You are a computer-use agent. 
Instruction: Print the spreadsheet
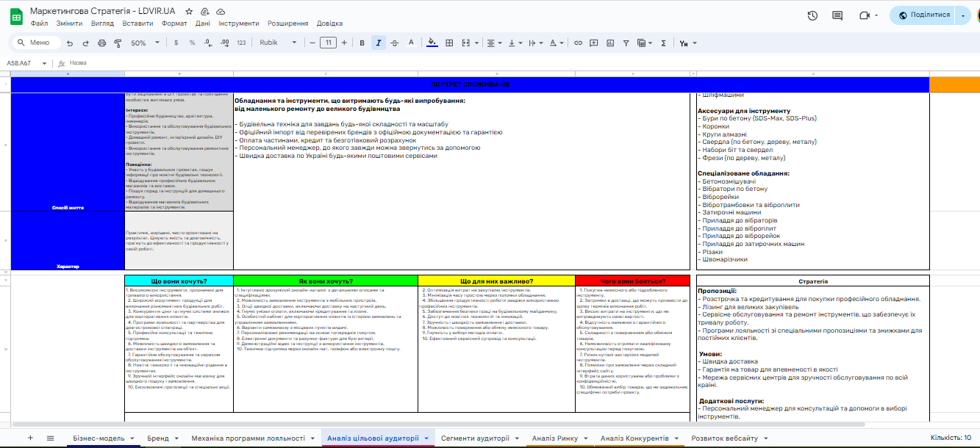(x=102, y=43)
